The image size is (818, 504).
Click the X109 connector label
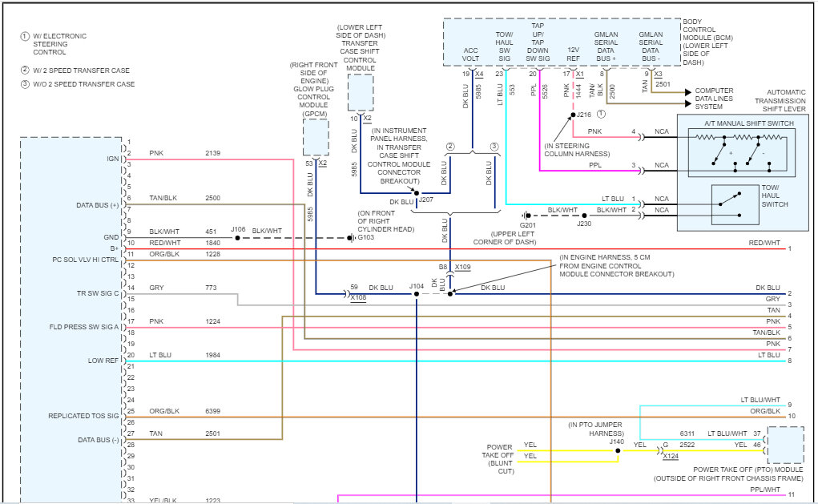coord(463,267)
